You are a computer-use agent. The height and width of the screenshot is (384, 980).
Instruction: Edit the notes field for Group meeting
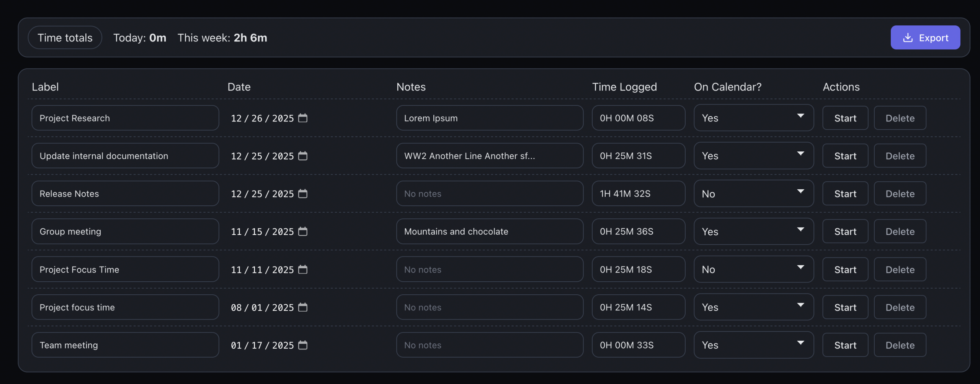click(x=490, y=231)
